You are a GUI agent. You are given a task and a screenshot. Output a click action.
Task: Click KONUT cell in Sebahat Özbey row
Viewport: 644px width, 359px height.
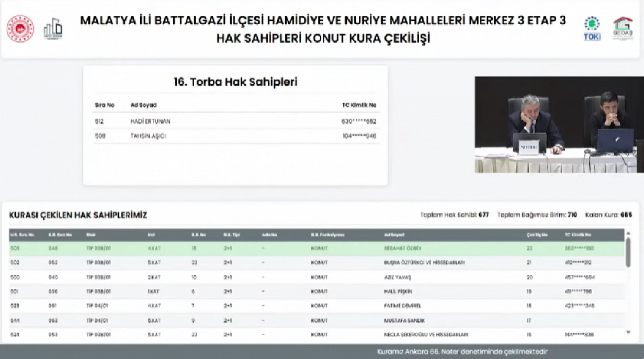point(319,248)
